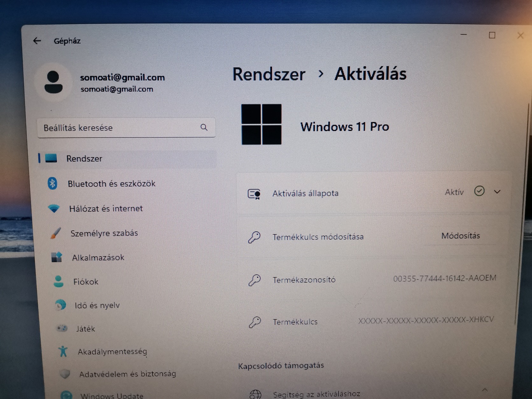
Task: Click the Hálózat és internet wifi icon
Action: pos(54,208)
